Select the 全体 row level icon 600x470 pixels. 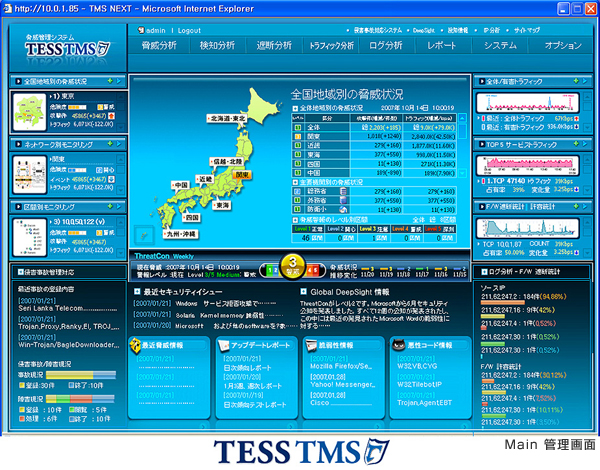(x=297, y=127)
